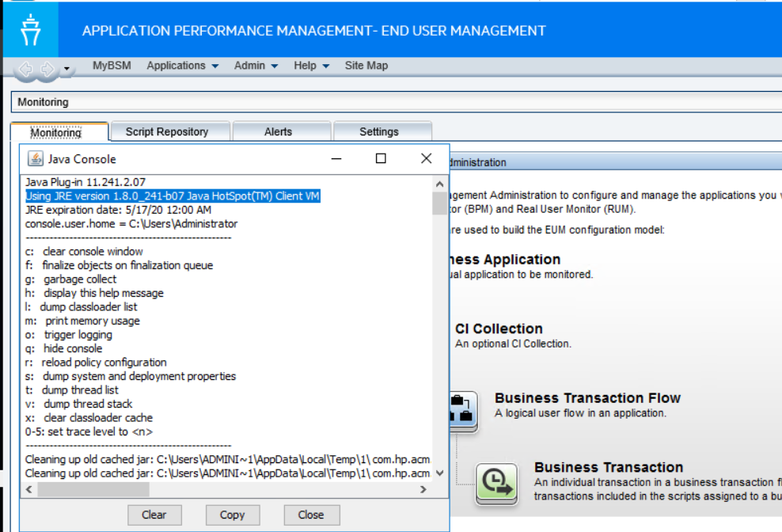Go forward with the right navigation arrow
Image resolution: width=782 pixels, height=532 pixels.
pyautogui.click(x=47, y=68)
